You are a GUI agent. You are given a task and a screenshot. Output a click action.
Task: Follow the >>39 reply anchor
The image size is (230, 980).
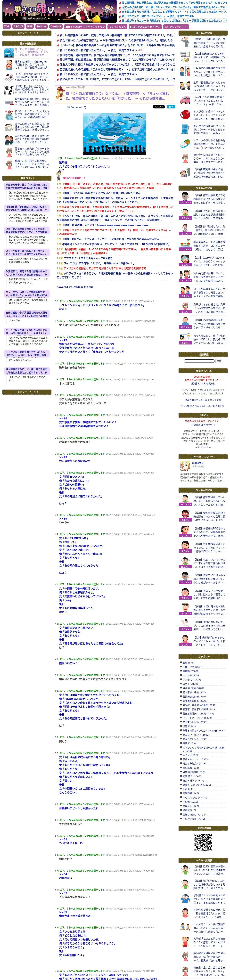tap(63, 519)
